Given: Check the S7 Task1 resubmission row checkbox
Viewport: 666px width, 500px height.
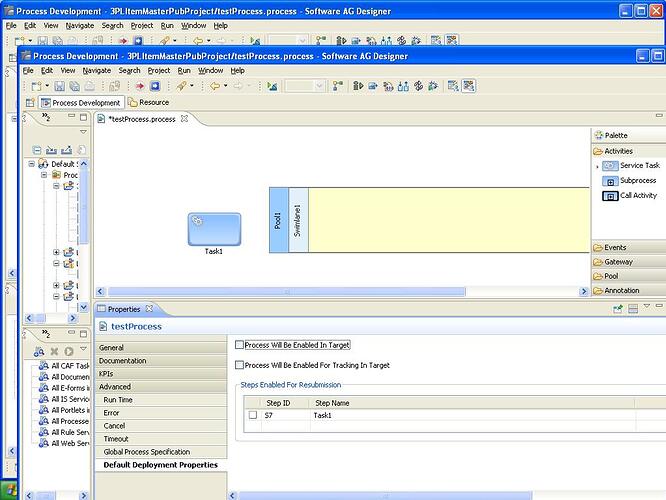Looking at the screenshot, I should [253, 415].
